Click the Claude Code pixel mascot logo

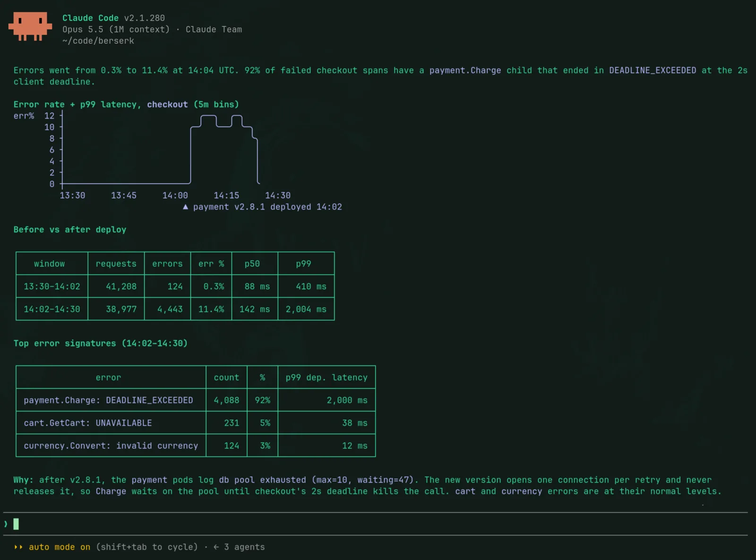point(30,26)
